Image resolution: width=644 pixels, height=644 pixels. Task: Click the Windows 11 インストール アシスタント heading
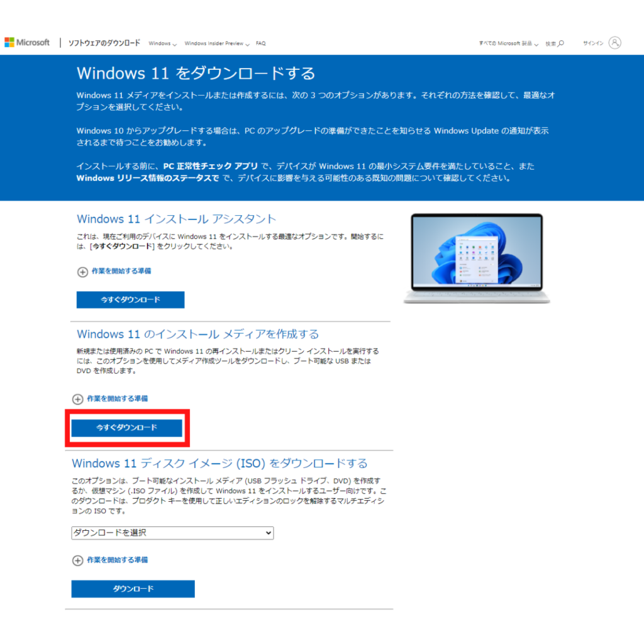point(176,219)
